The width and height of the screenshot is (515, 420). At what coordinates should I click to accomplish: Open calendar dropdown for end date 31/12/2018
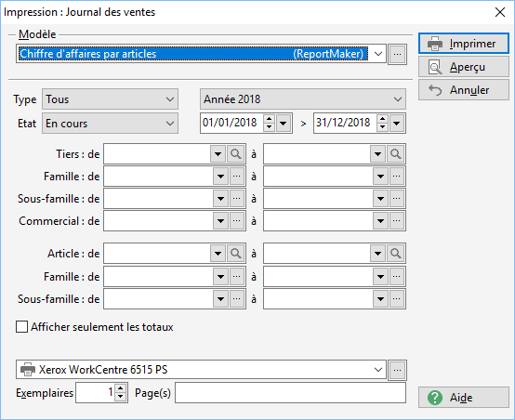(397, 124)
